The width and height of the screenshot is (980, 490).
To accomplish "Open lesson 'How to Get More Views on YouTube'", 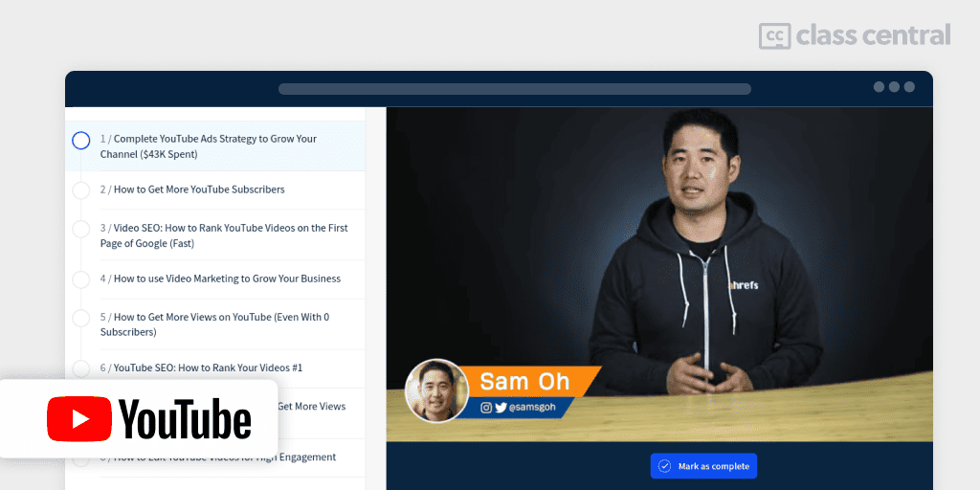I will coord(215,324).
